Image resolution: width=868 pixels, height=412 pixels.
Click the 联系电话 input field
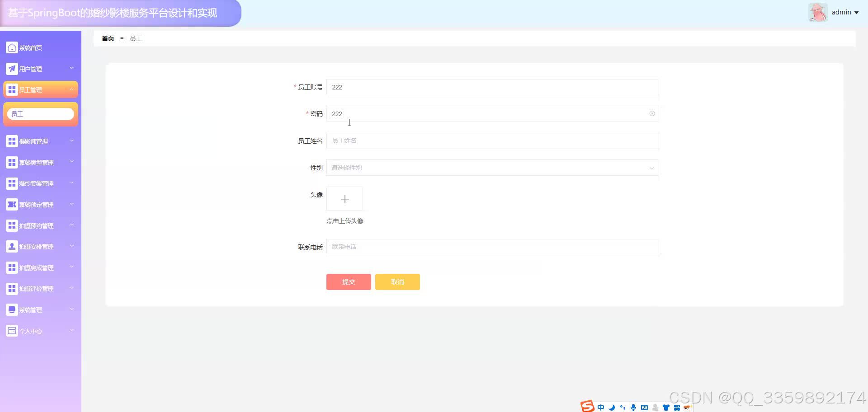[492, 247]
